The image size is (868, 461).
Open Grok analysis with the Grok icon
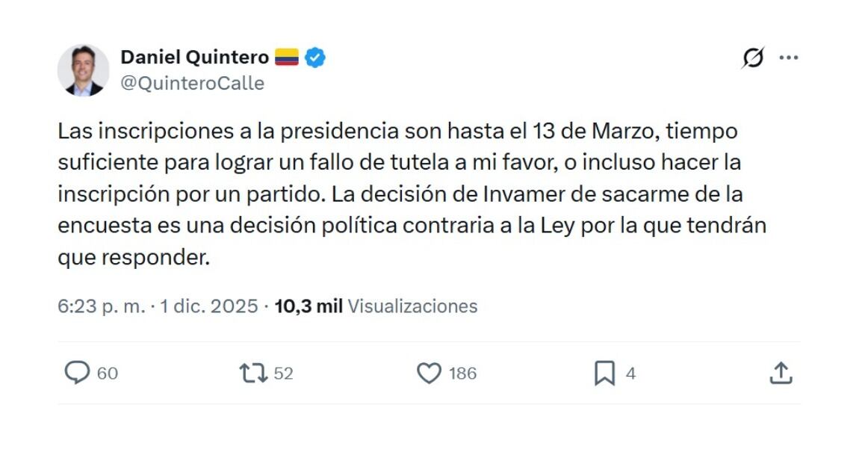(x=753, y=56)
